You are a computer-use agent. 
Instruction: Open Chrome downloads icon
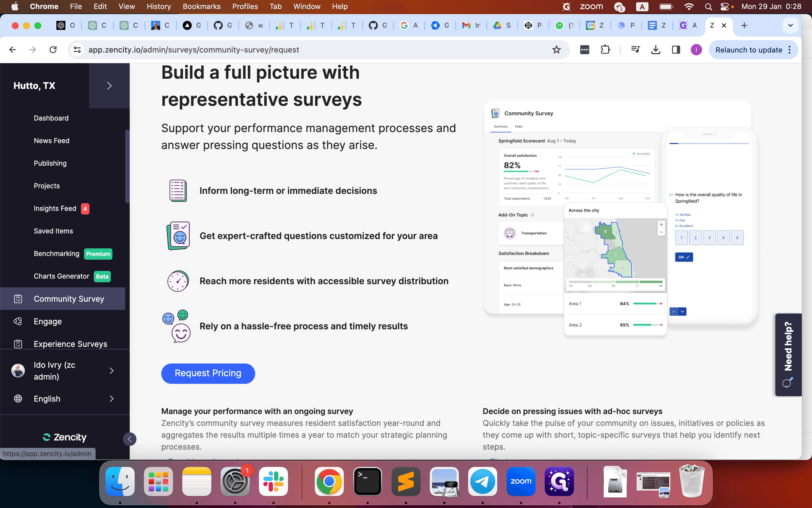pos(655,50)
